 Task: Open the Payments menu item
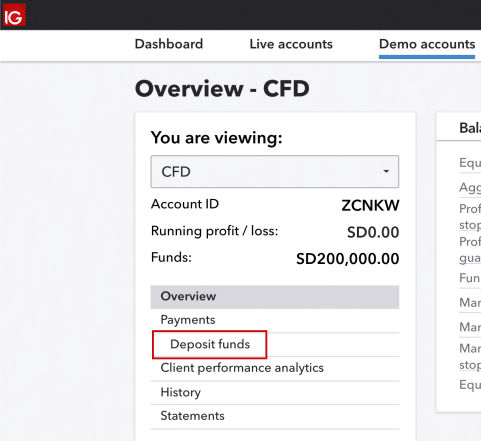click(275, 320)
